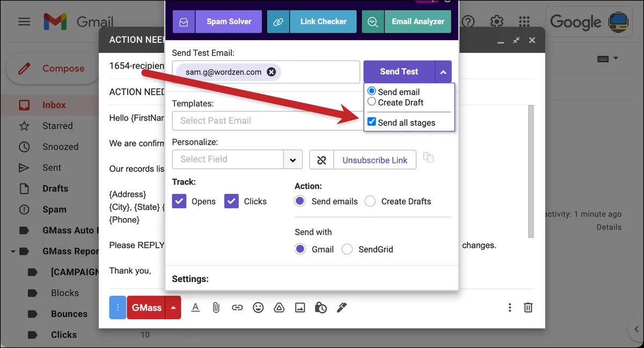The height and width of the screenshot is (348, 644).
Task: Open the Google apps grid
Action: point(525,21)
